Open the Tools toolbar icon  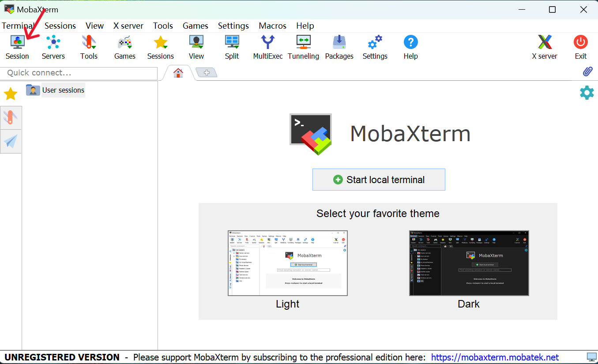pos(89,48)
